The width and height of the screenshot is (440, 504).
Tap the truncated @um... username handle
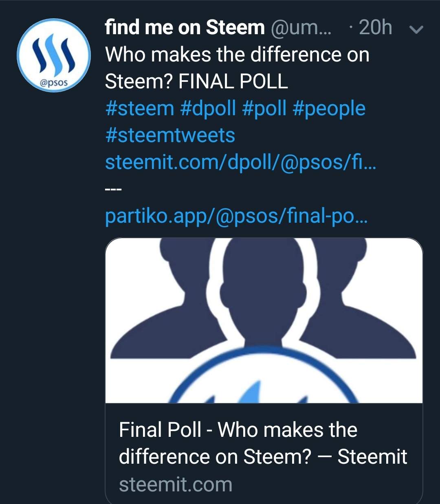click(x=300, y=28)
